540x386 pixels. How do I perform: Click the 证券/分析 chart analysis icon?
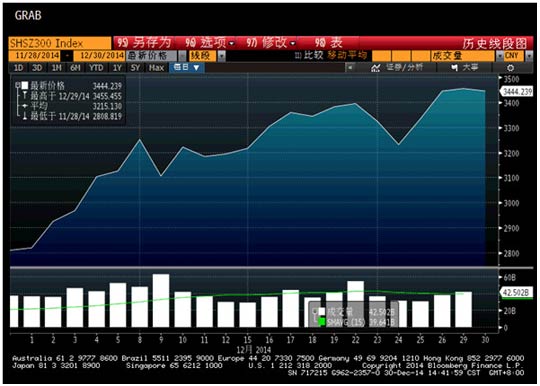pyautogui.click(x=376, y=68)
